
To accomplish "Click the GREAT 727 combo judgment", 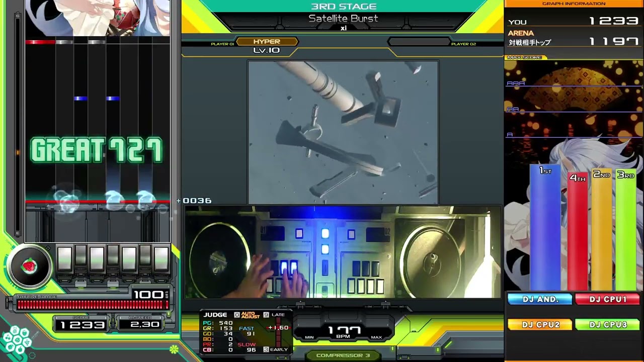I will pyautogui.click(x=97, y=150).
